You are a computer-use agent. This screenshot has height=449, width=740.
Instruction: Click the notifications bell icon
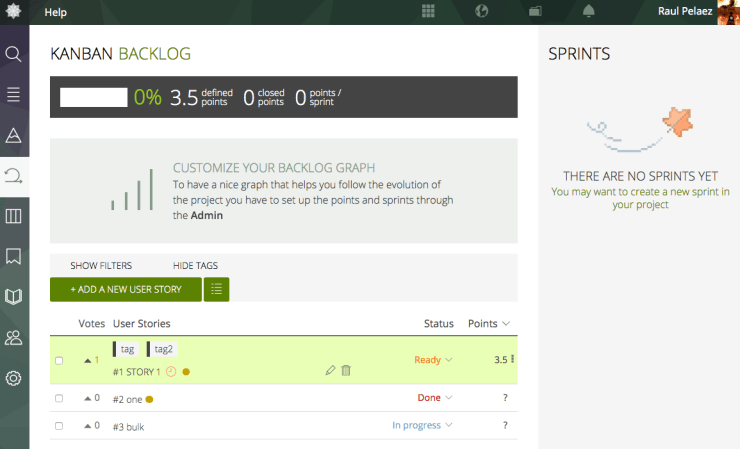(x=588, y=12)
